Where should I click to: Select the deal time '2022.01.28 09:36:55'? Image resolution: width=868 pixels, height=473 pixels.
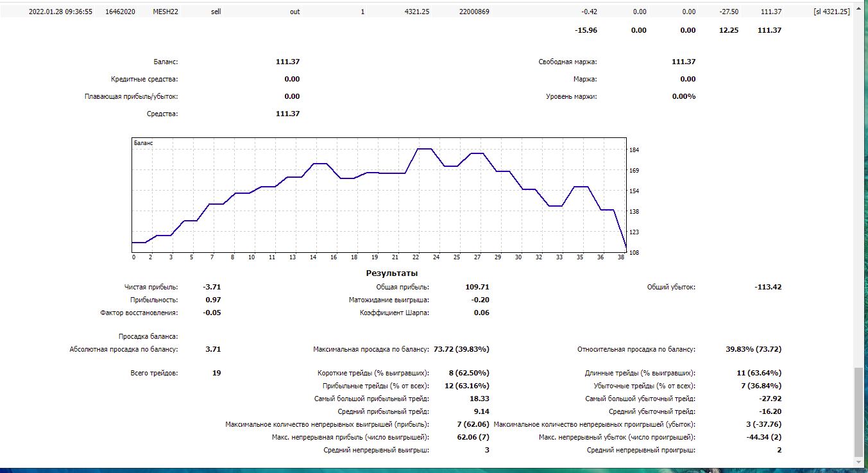point(60,12)
